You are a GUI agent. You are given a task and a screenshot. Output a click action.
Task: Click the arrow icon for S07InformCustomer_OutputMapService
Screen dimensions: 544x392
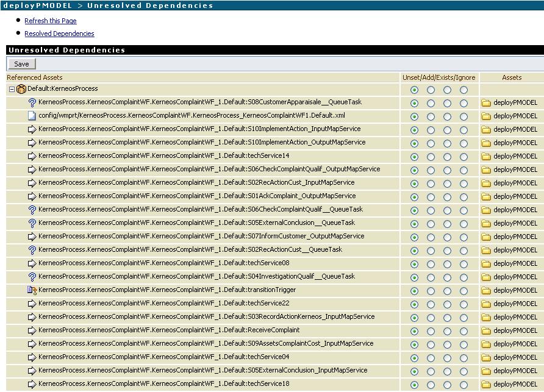click(x=32, y=237)
